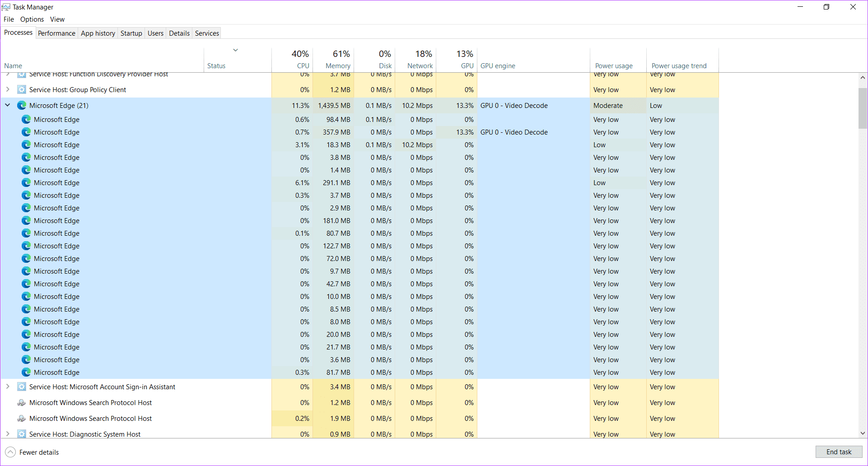Click icon of Search Protocol Host 1.9 MB row
The image size is (868, 466).
pyautogui.click(x=22, y=418)
